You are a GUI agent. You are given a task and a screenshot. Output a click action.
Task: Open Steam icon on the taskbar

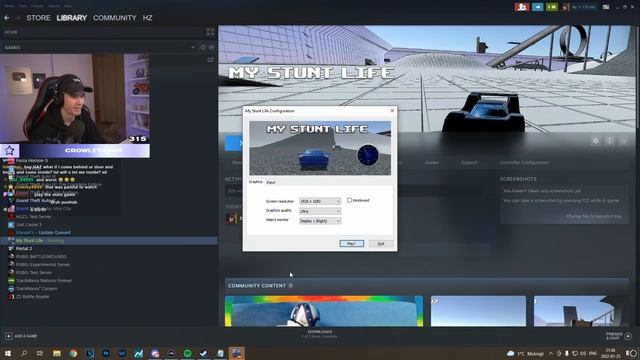pyautogui.click(x=204, y=353)
